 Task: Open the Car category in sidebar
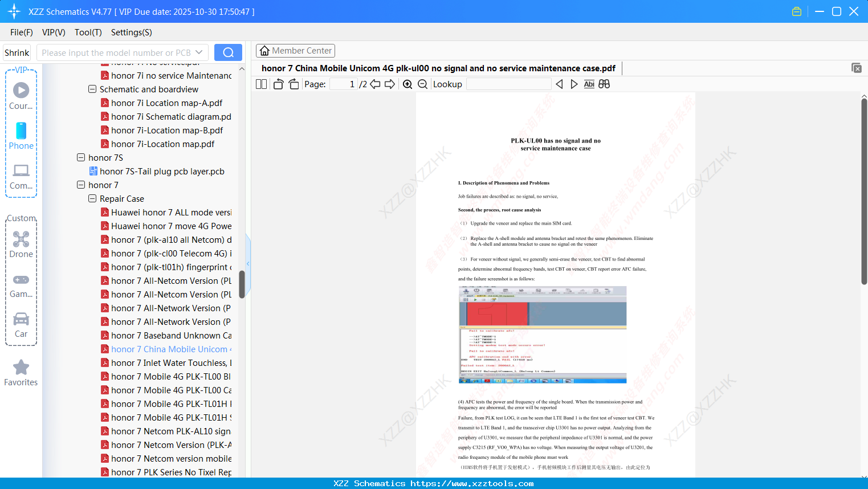(21, 325)
